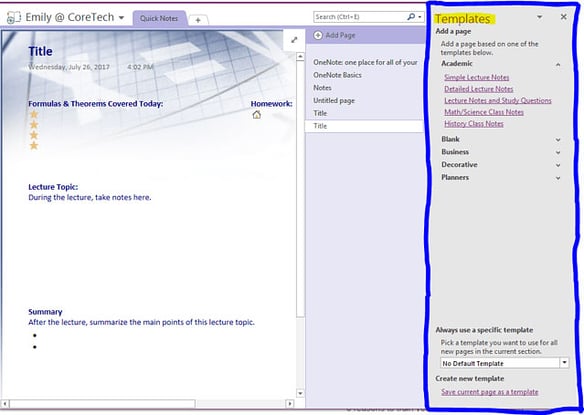Expand the Decorative template category
Viewport: 584px width, 415px height.
point(558,165)
